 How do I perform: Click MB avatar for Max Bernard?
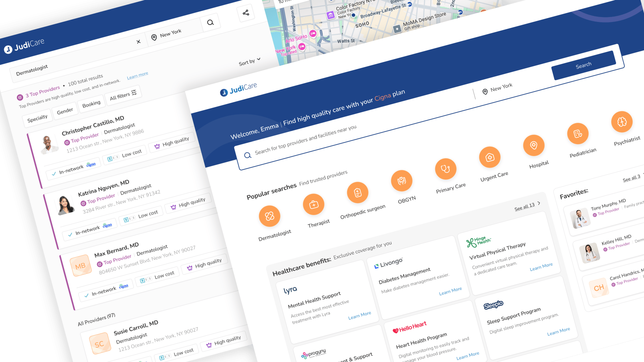pos(81,265)
